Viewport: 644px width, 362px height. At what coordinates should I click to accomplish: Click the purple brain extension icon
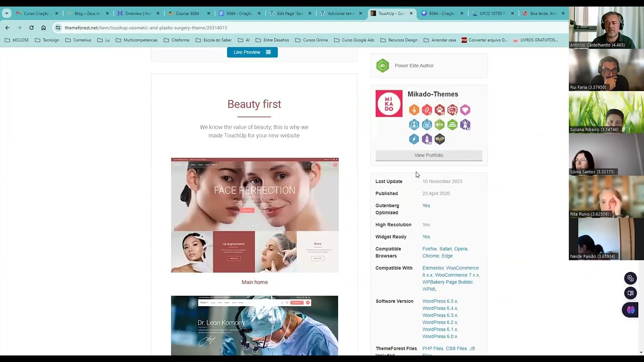click(x=630, y=310)
